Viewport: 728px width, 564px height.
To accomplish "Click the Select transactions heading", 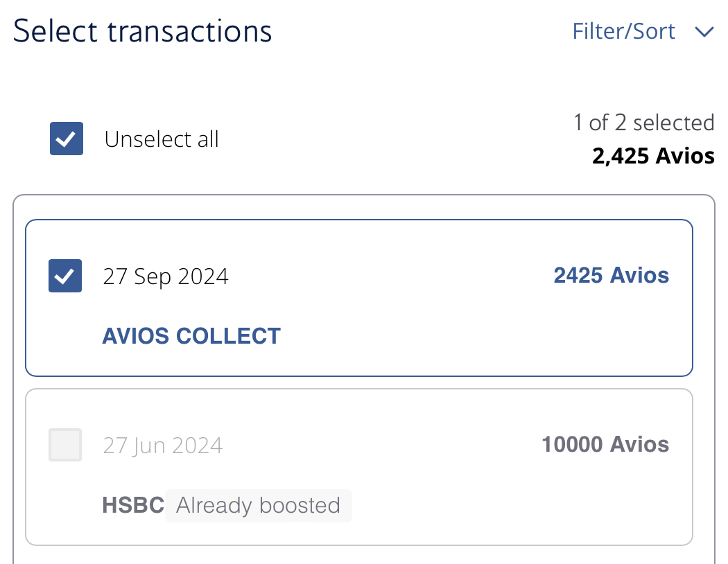I will coord(143,31).
